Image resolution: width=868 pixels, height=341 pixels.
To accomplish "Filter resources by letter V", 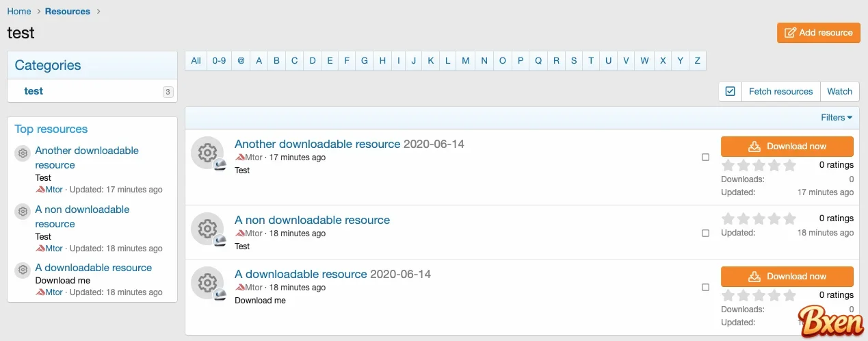I will pyautogui.click(x=626, y=60).
